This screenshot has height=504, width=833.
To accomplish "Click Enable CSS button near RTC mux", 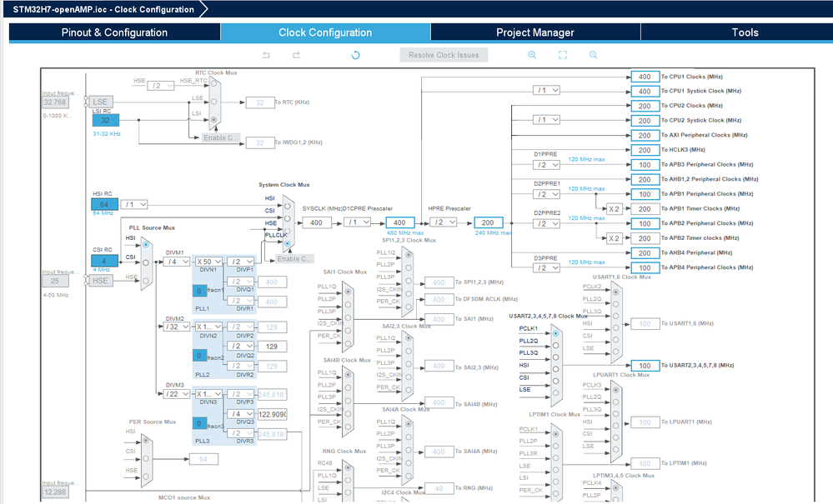I will (x=220, y=138).
